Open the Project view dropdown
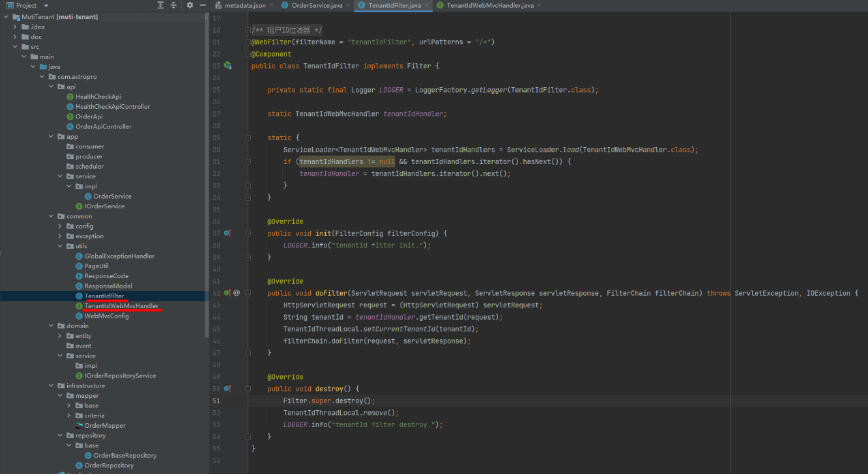The height and width of the screenshot is (474, 868). (x=46, y=5)
